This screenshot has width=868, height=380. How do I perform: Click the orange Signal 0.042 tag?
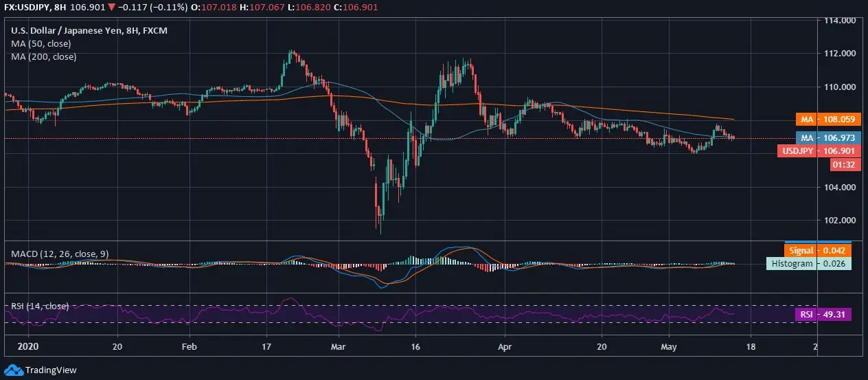(817, 251)
